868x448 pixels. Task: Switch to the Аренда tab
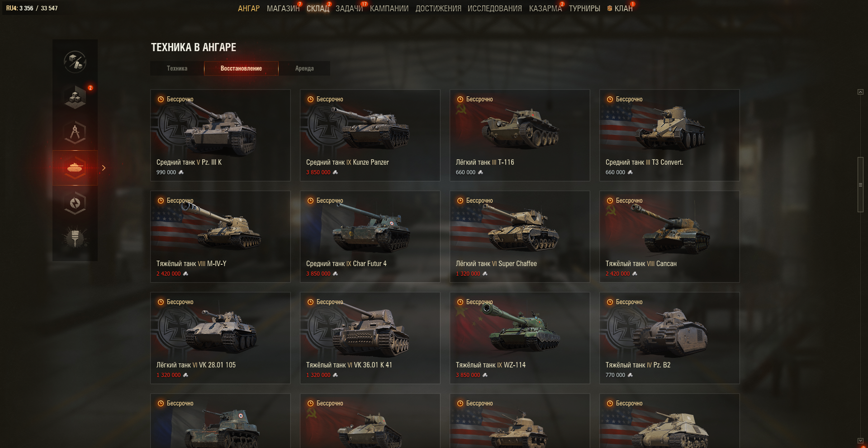point(304,68)
